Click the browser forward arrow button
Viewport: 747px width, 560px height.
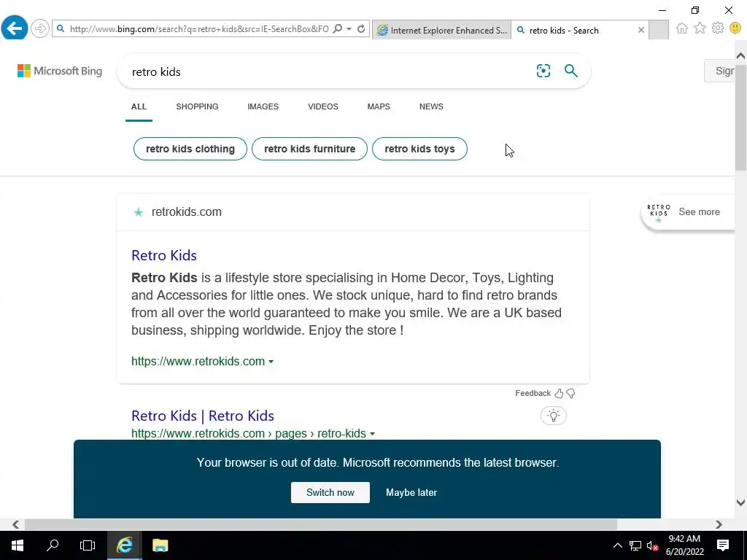click(40, 28)
